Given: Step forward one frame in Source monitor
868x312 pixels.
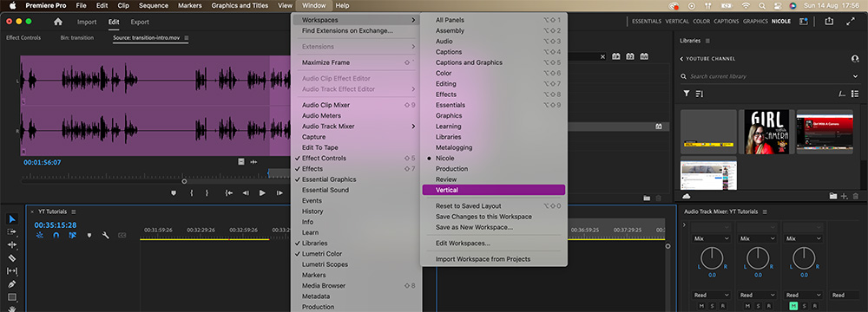Looking at the screenshot, I should tap(279, 193).
